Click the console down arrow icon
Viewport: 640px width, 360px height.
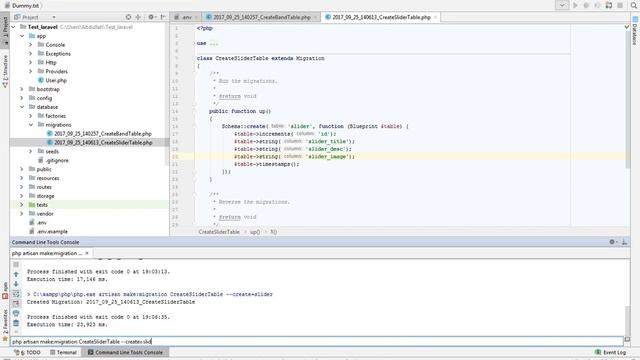point(16,284)
